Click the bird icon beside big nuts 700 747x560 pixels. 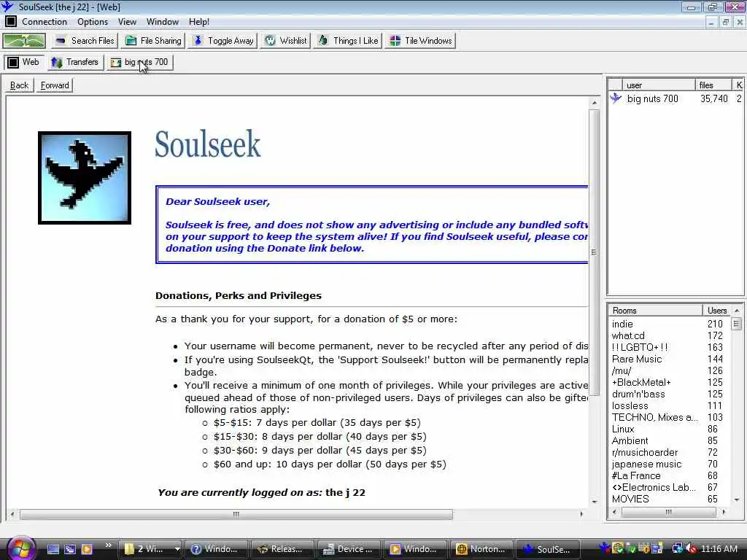(x=616, y=98)
